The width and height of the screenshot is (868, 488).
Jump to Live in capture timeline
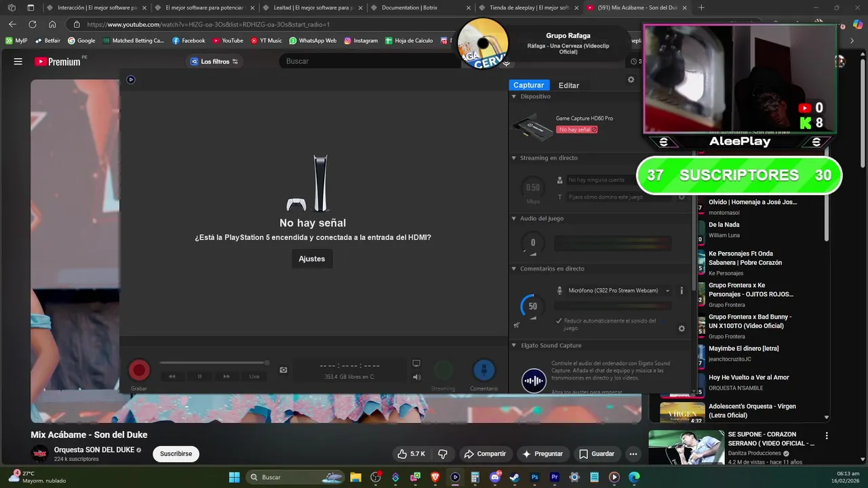[x=254, y=376]
